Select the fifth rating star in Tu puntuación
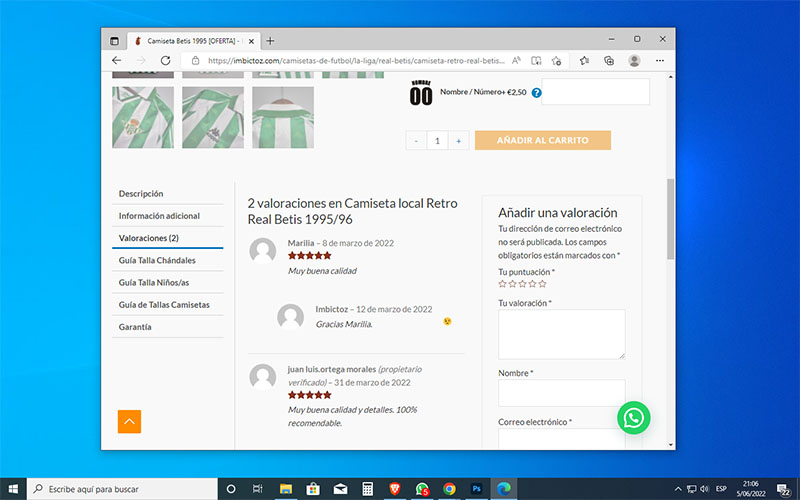Screen dimensions: 800x500 (542, 284)
